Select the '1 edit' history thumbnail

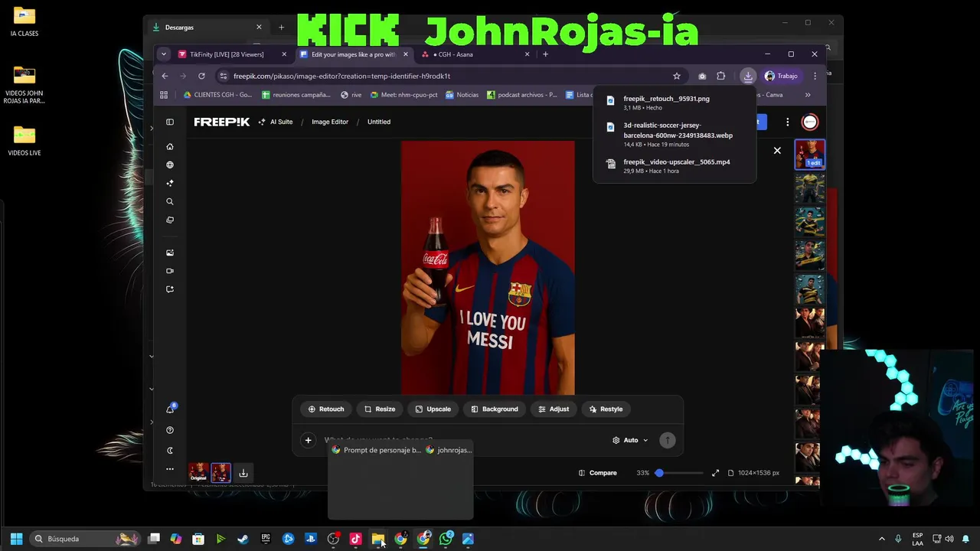coord(810,155)
